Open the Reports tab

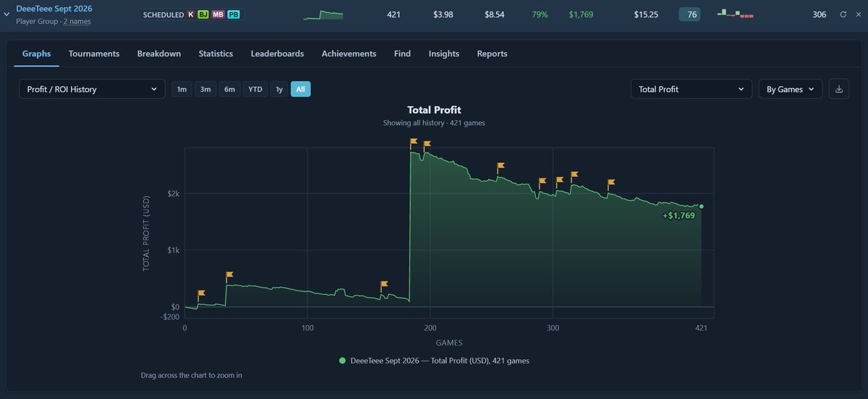coord(492,53)
